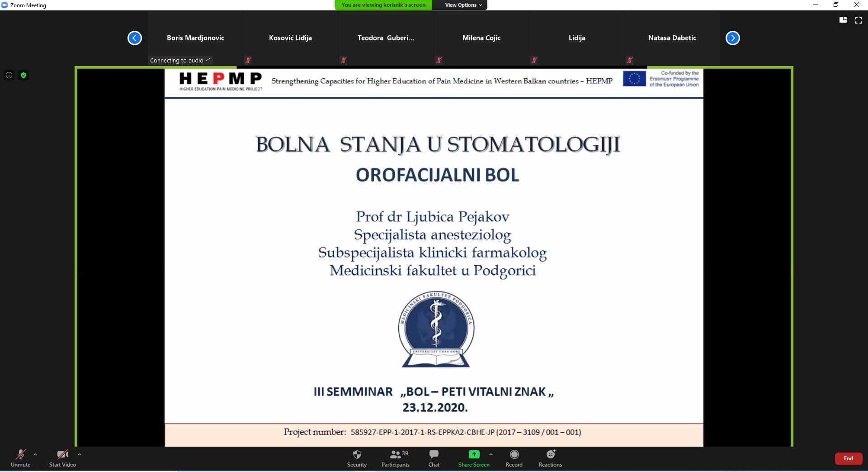Expand share options arrow beside Share Screen
The height and width of the screenshot is (472, 868).
491,454
